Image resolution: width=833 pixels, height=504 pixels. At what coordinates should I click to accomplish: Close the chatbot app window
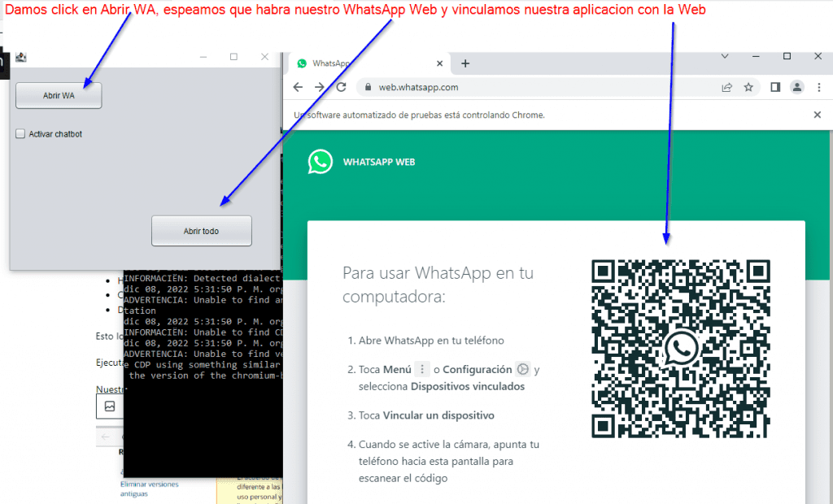(x=264, y=57)
